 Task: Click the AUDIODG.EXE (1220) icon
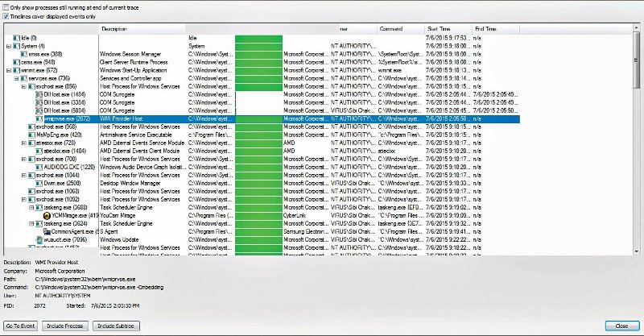[39, 167]
